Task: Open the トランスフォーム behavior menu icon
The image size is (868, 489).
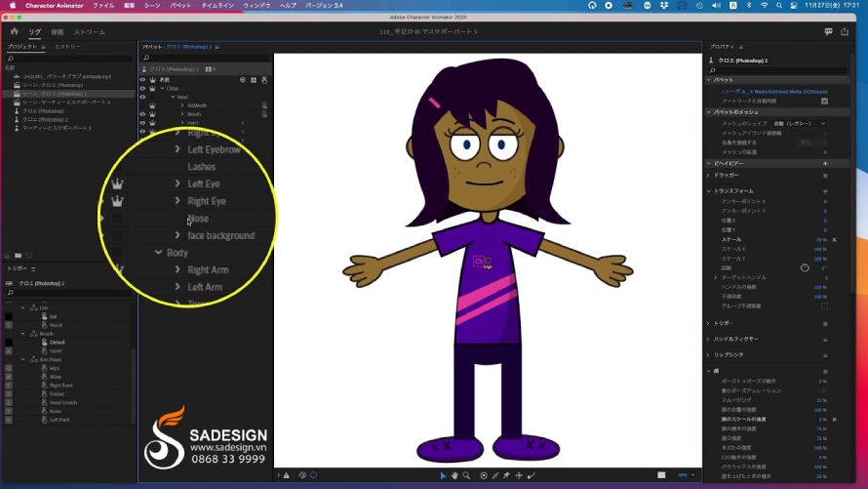Action: [x=825, y=191]
